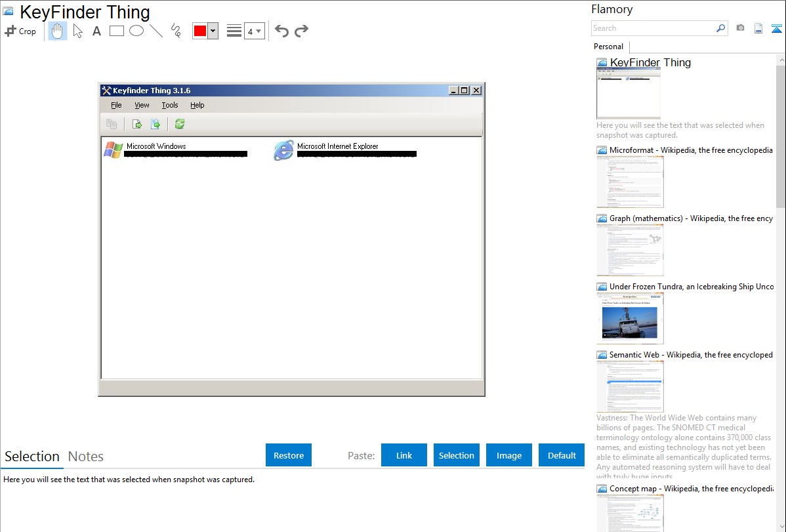Select the straight line tool
This screenshot has height=532, width=786.
tap(156, 31)
